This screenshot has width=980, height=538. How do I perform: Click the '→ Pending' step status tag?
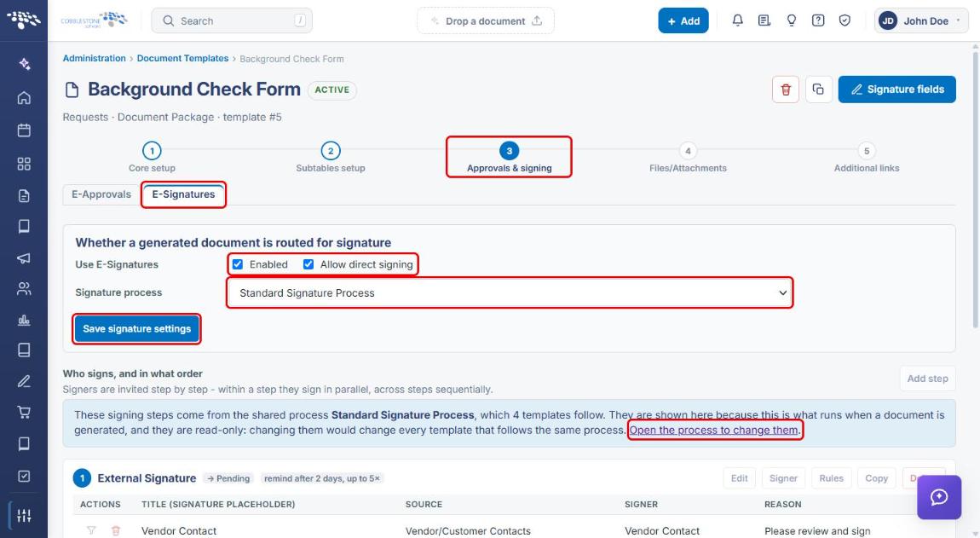[228, 478]
